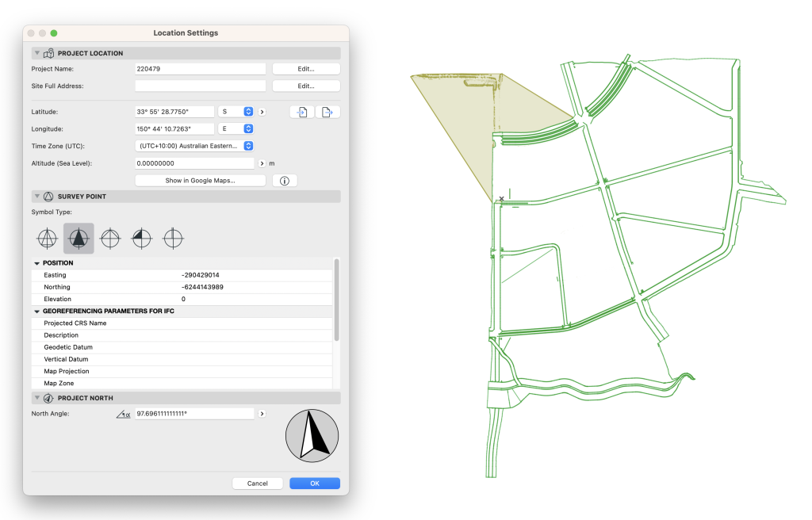The width and height of the screenshot is (812, 520).
Task: Click the north angle measure icon
Action: point(123,413)
